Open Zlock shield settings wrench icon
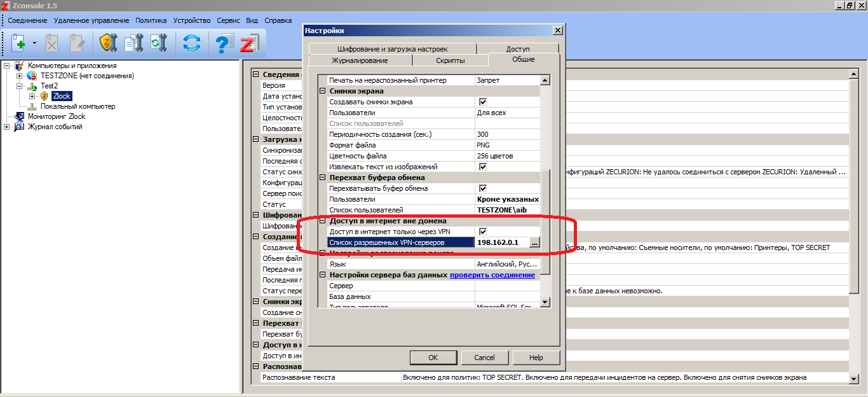The height and width of the screenshot is (397, 868). (x=109, y=43)
